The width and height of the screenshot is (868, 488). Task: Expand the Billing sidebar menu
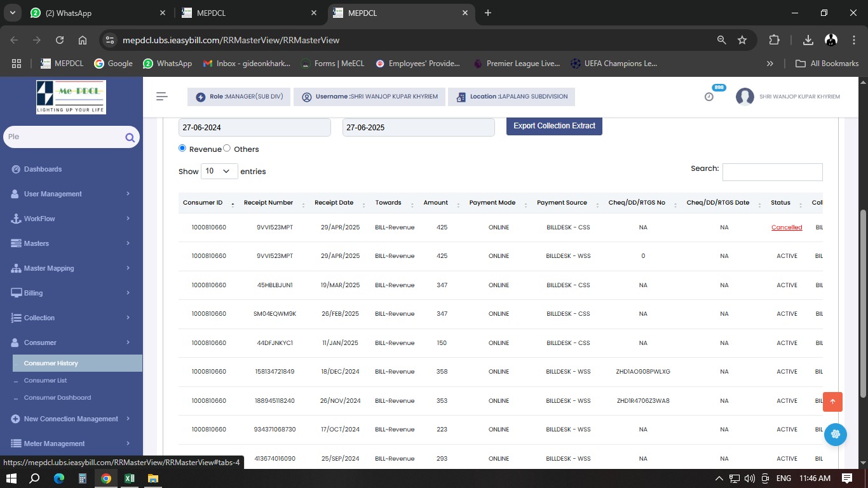[71, 293]
